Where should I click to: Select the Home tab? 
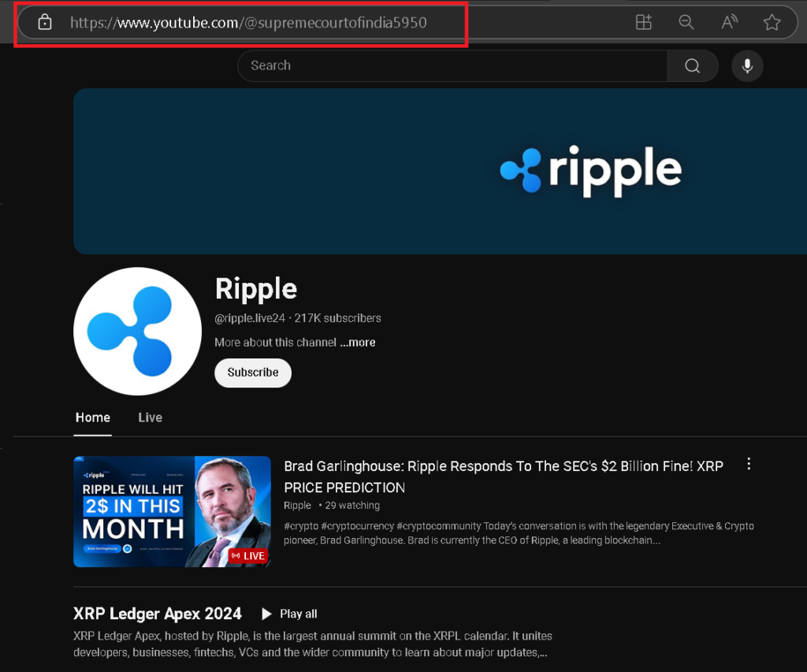tap(92, 418)
